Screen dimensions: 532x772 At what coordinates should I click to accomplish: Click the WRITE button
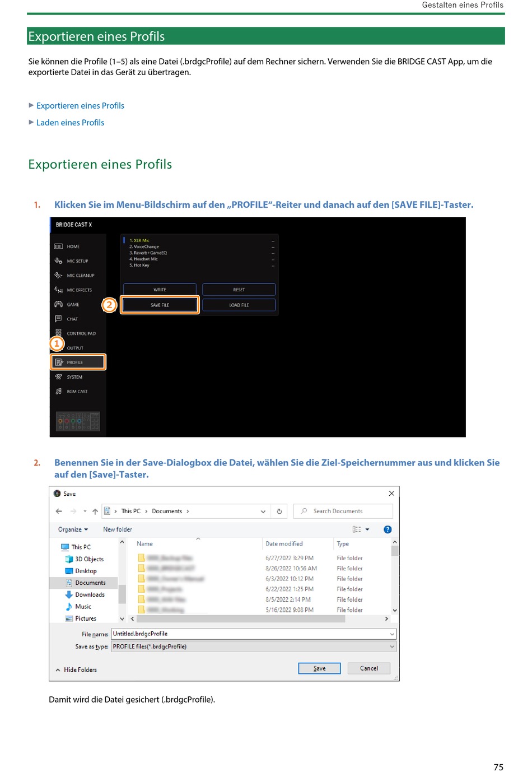click(160, 290)
